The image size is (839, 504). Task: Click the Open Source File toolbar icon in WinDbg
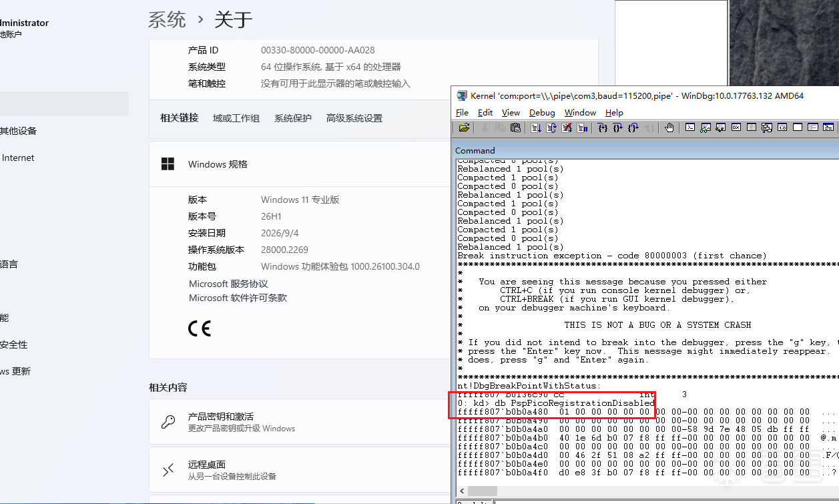(x=465, y=128)
